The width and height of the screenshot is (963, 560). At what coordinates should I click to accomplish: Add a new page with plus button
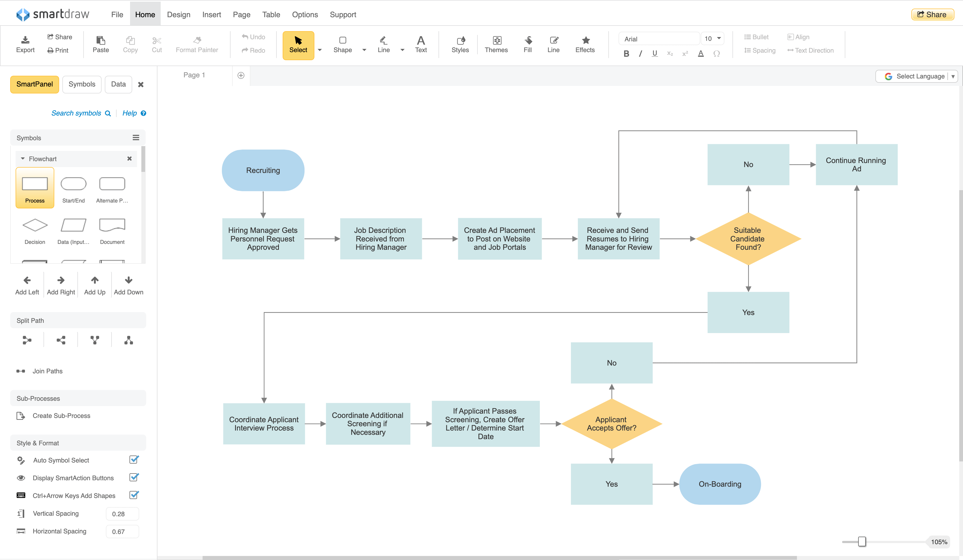click(x=241, y=75)
